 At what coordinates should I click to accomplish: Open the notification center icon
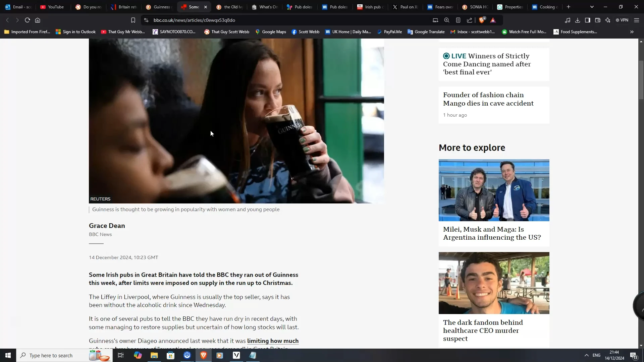634,356
